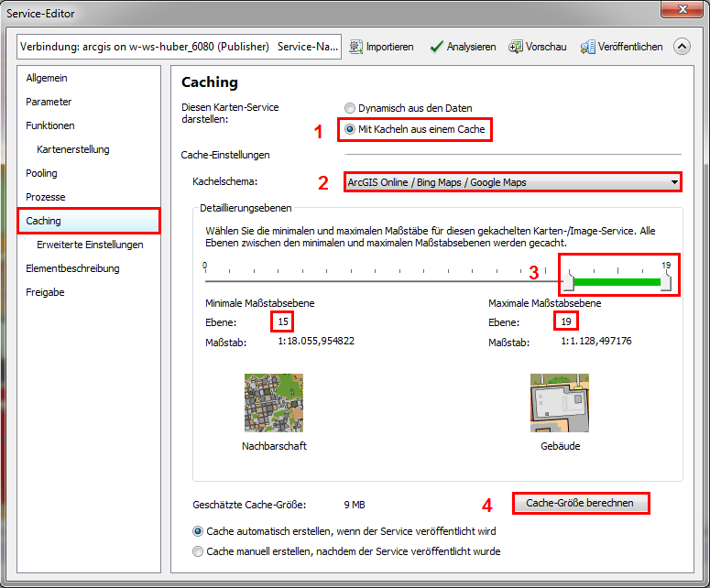This screenshot has width=710, height=588.
Task: Click the maximum Ebene value 19
Action: click(566, 321)
